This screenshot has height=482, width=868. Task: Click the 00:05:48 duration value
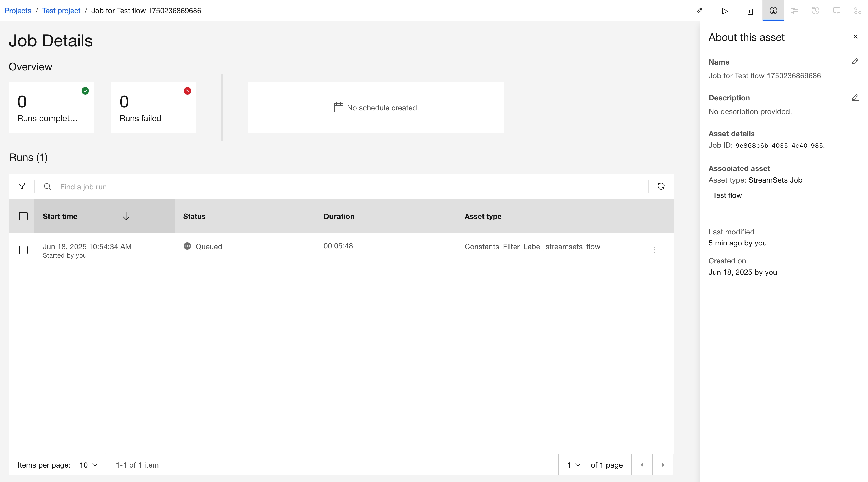pyautogui.click(x=338, y=246)
